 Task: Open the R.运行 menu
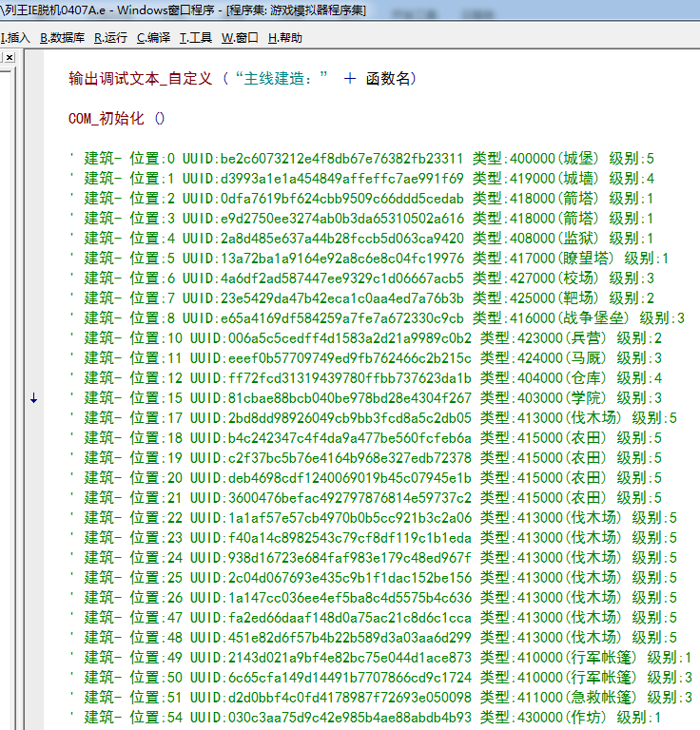pos(110,38)
